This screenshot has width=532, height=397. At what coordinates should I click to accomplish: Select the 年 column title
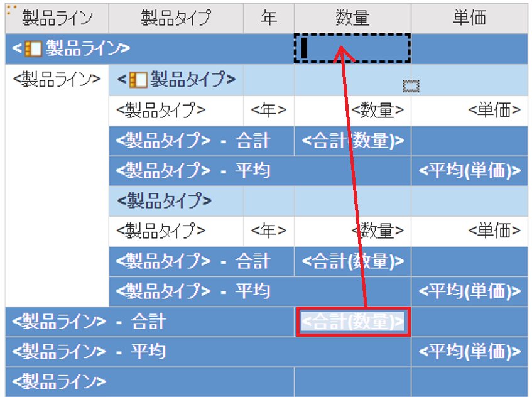269,18
